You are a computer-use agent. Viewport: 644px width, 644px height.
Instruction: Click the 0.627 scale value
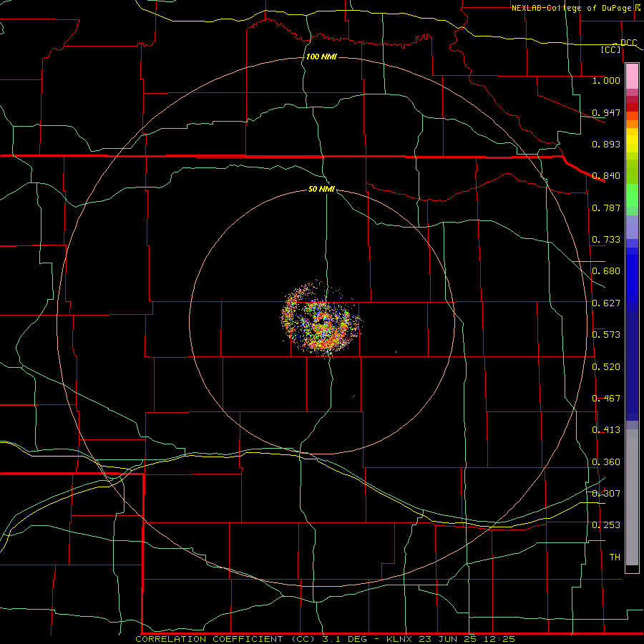(x=606, y=303)
